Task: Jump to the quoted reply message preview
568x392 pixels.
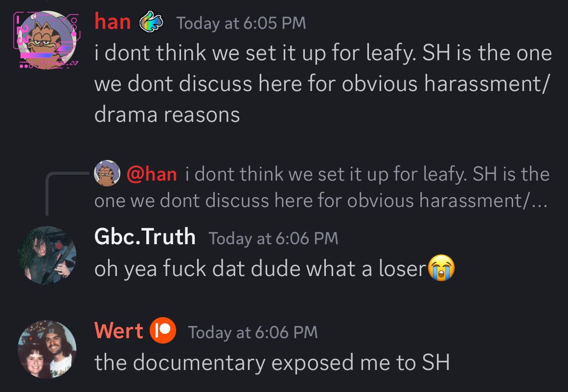Action: (321, 187)
